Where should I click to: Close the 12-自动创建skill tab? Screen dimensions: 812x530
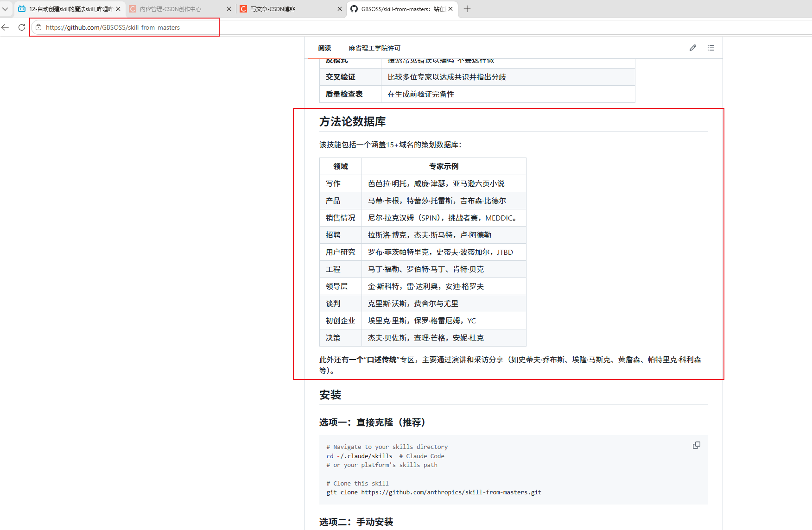[x=118, y=9]
